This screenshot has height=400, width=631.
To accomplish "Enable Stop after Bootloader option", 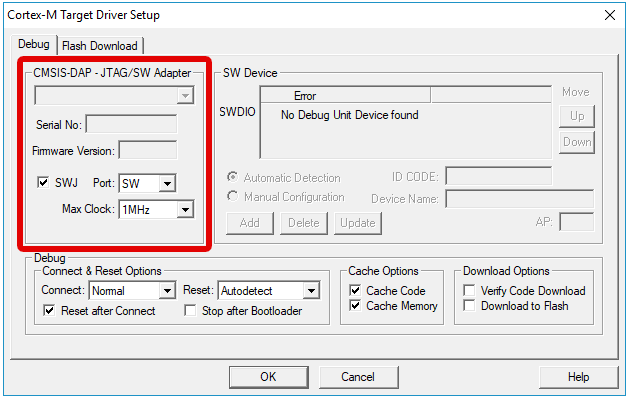I will click(x=192, y=311).
